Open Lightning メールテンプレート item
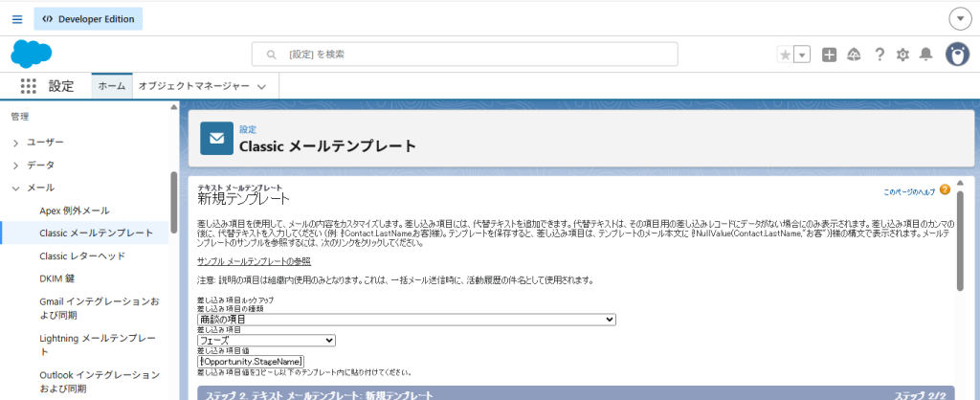The width and height of the screenshot is (980, 400). (97, 345)
